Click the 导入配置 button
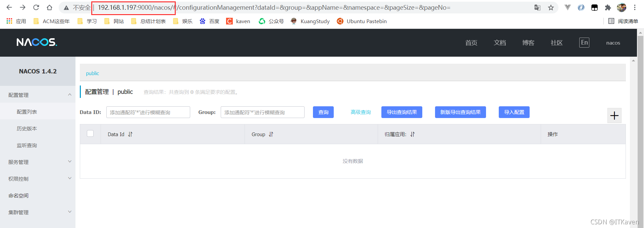Screen dimensions: 644x228 [514, 112]
